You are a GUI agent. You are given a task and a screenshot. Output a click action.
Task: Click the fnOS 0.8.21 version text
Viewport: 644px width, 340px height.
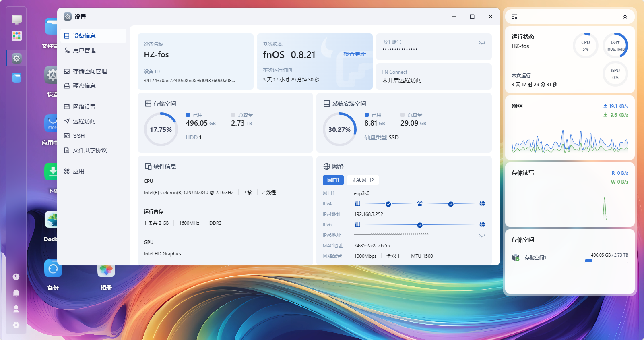289,54
